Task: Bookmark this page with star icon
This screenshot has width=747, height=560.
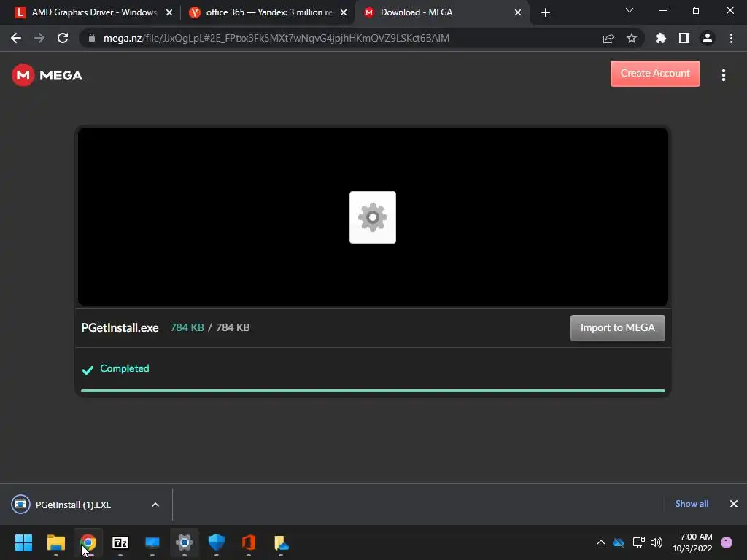Action: coord(632,38)
